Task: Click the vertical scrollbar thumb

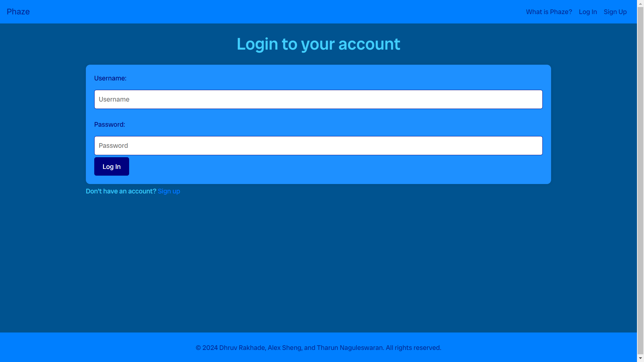Action: pyautogui.click(x=640, y=180)
